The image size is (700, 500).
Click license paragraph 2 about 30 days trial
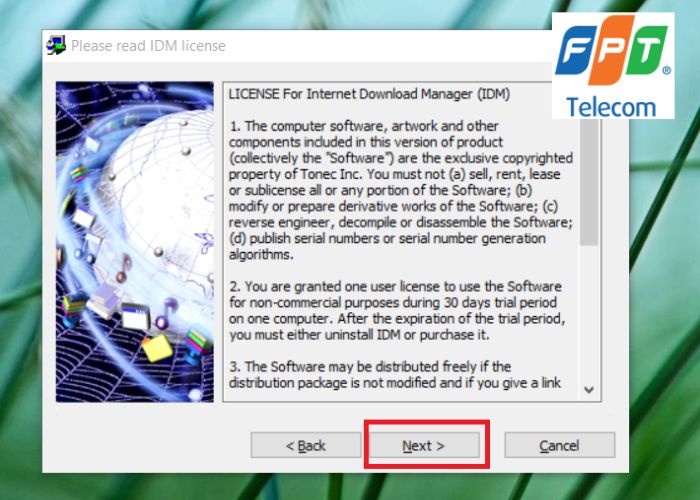[x=397, y=310]
